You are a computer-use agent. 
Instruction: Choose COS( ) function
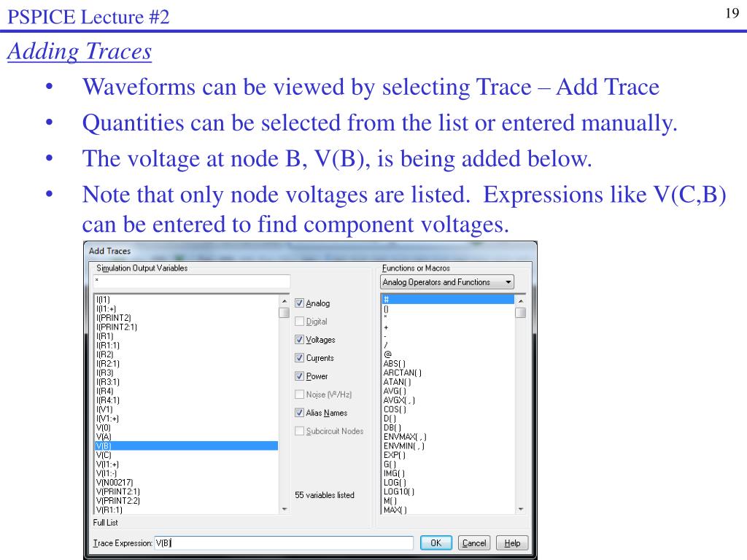click(395, 409)
